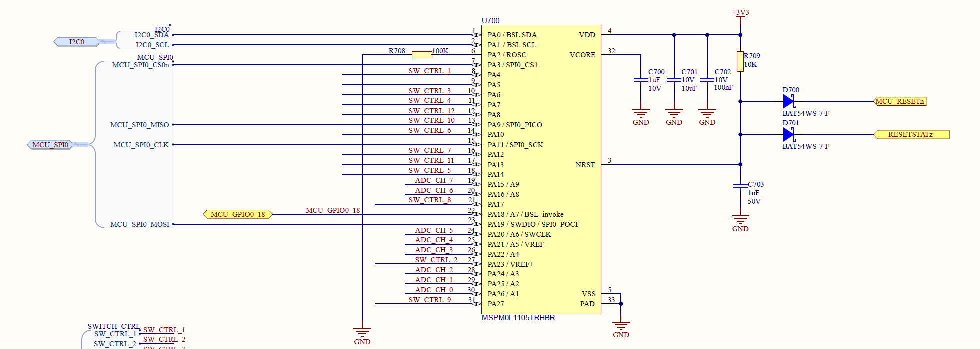The height and width of the screenshot is (349, 980).
Task: Select resistor R709 10K symbol
Action: click(740, 61)
